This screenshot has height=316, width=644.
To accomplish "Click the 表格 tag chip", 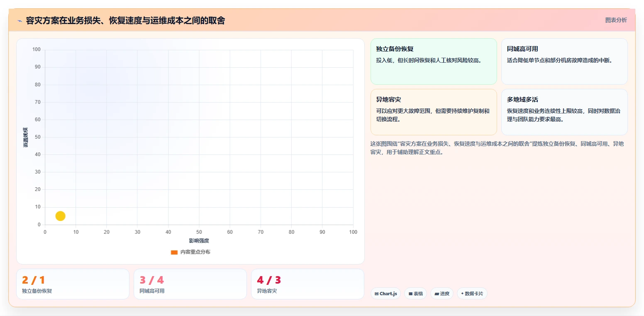I will pos(415,294).
